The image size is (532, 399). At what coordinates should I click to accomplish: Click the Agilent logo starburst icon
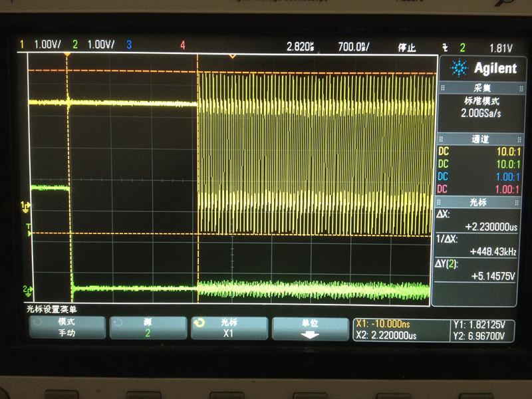[x=459, y=68]
